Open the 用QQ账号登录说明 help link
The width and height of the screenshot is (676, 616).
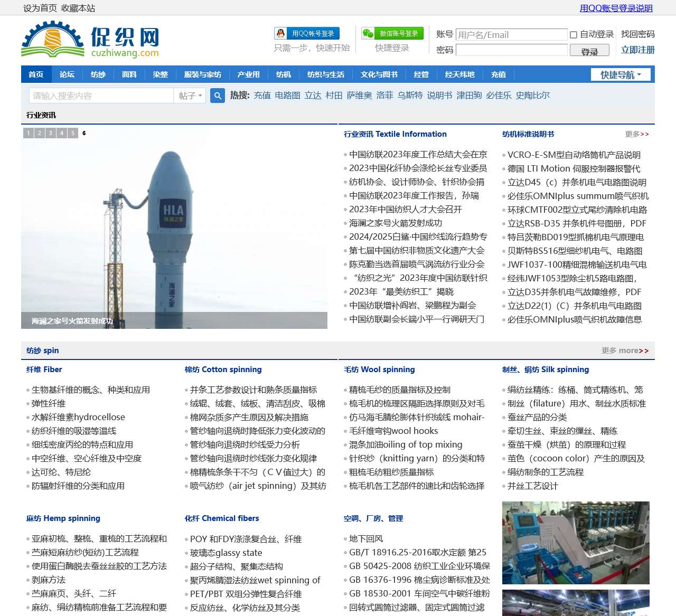(x=616, y=8)
